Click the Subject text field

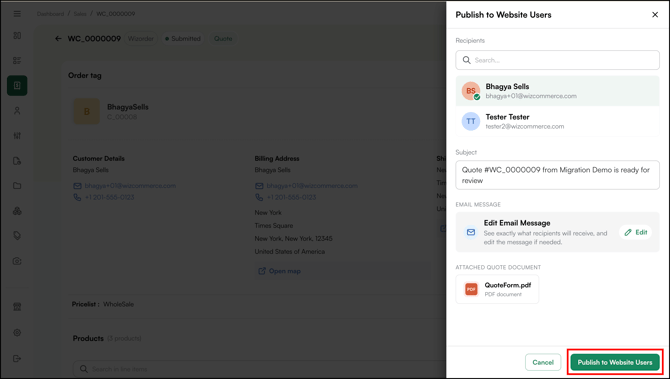point(557,175)
